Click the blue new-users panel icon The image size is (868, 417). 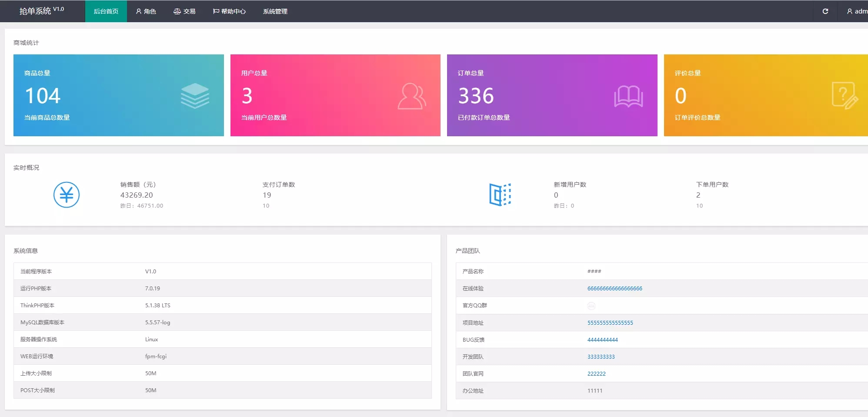500,195
